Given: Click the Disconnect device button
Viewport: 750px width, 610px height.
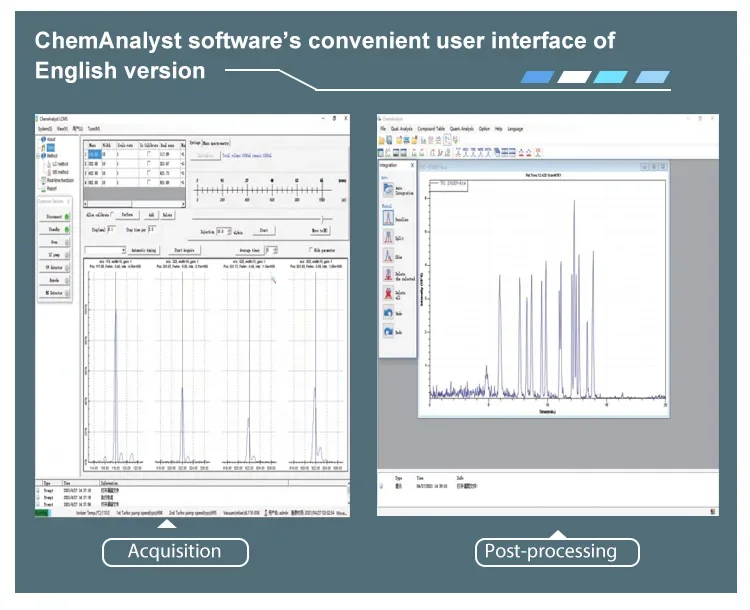Looking at the screenshot, I should tap(55, 217).
